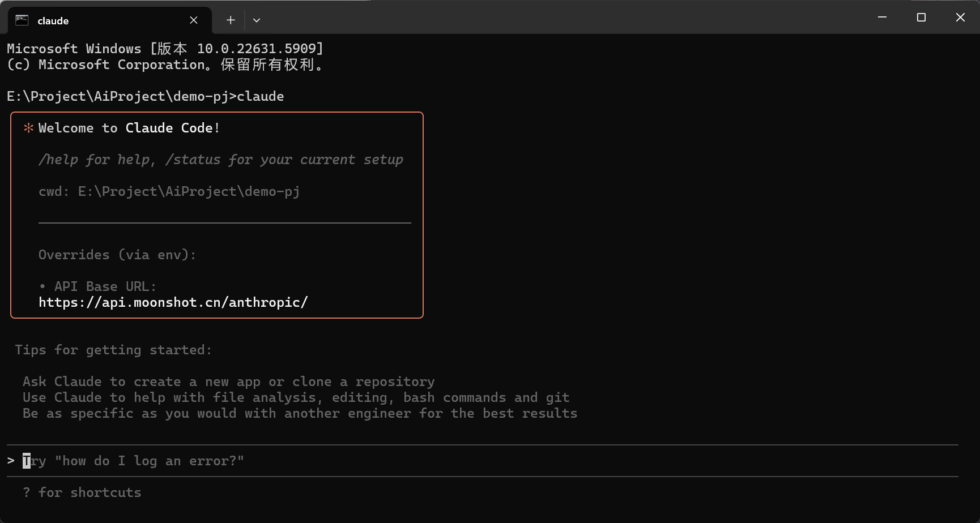Click the "Welcome to Claude Code!" heading
Image resolution: width=980 pixels, height=523 pixels.
[129, 128]
